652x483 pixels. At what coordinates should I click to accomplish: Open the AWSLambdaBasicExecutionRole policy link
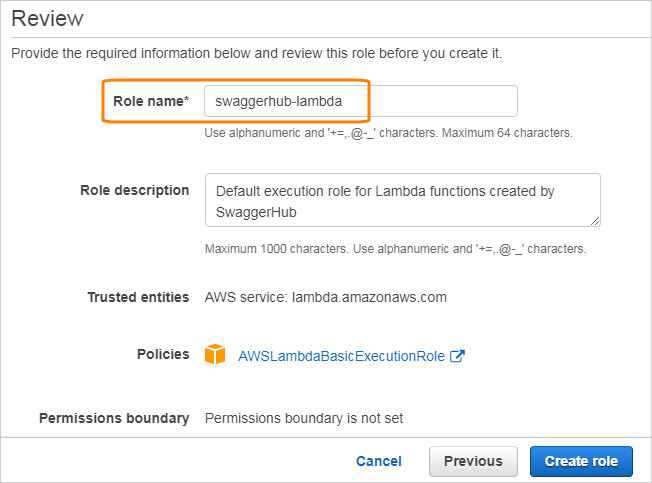tap(340, 356)
